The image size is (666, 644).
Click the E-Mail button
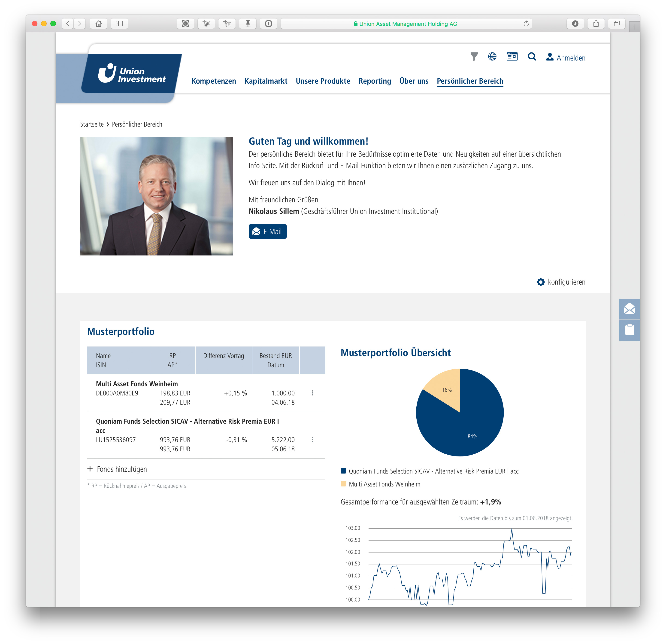coord(267,231)
